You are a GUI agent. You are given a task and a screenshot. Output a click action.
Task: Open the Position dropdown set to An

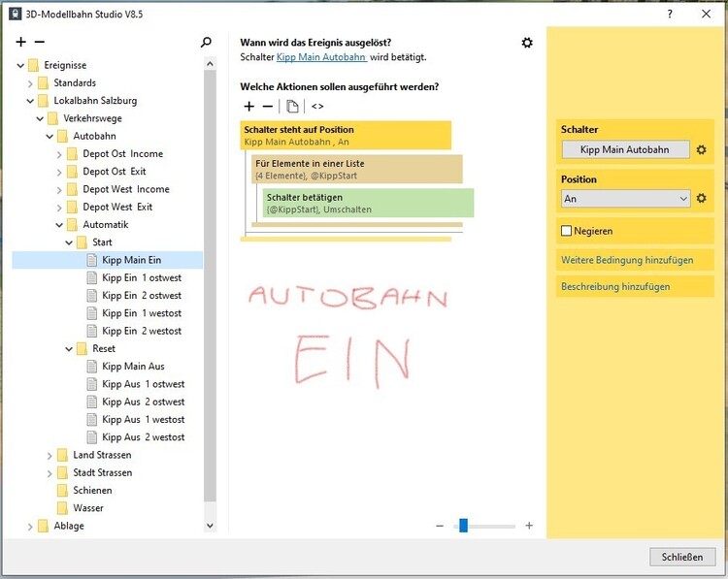625,199
